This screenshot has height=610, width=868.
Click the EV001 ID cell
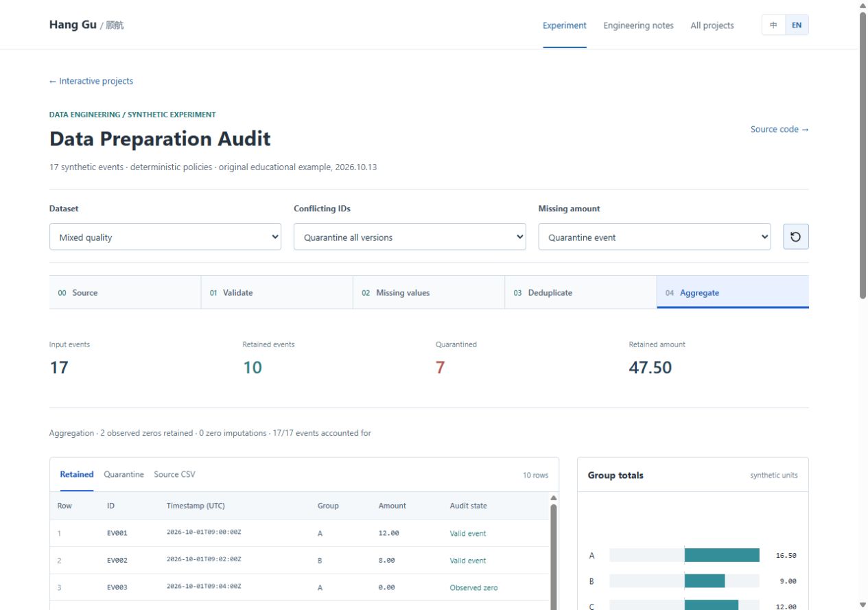117,533
